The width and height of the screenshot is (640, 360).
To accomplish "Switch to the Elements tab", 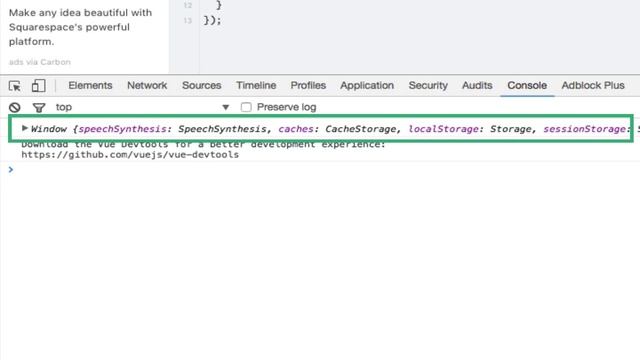I will pyautogui.click(x=90, y=85).
